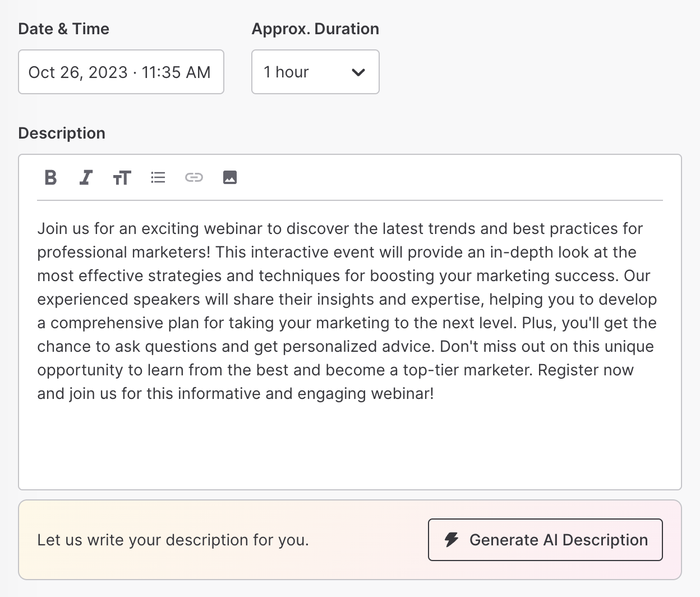Apply italic formatting in the editor toolbar

pyautogui.click(x=86, y=178)
